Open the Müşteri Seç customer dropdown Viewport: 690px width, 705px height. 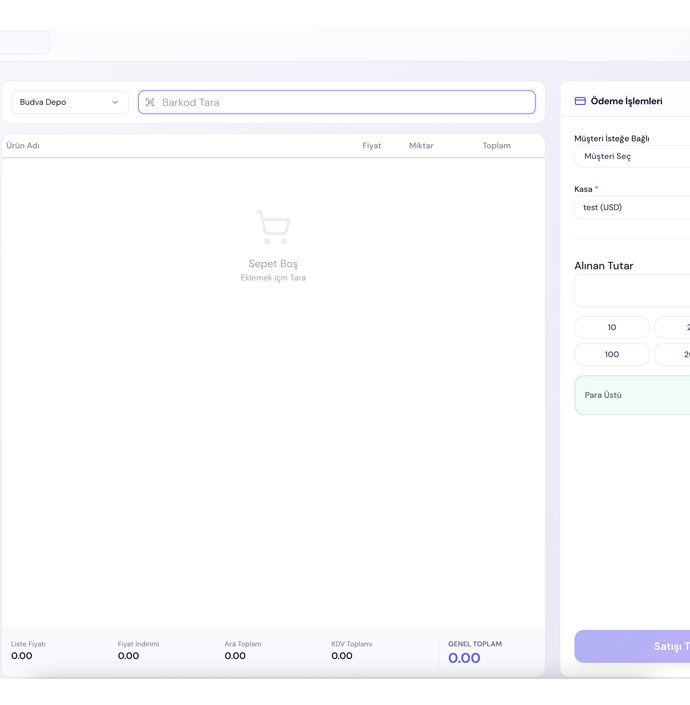point(632,157)
